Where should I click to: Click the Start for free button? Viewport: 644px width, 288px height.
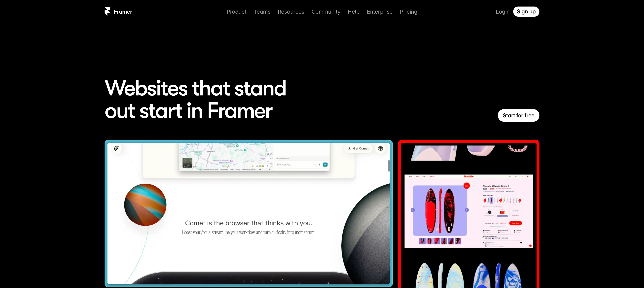(x=518, y=116)
